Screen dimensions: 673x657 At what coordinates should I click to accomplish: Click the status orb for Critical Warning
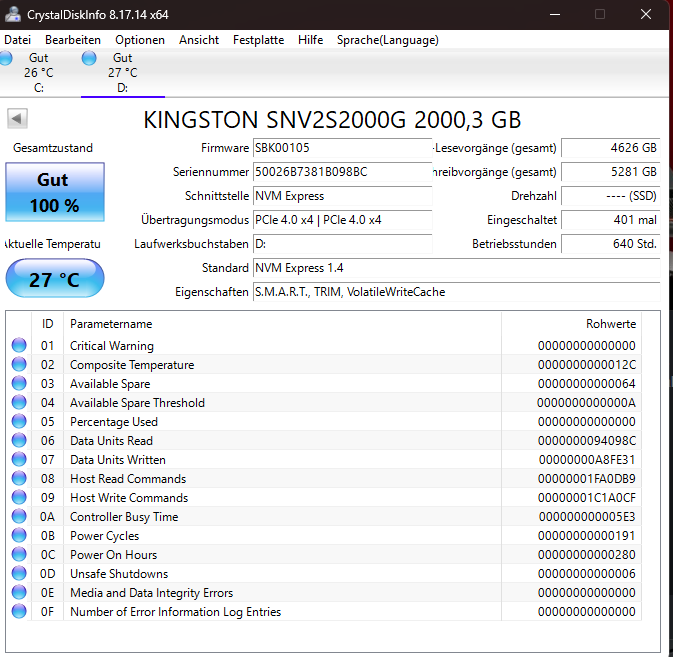[19, 345]
